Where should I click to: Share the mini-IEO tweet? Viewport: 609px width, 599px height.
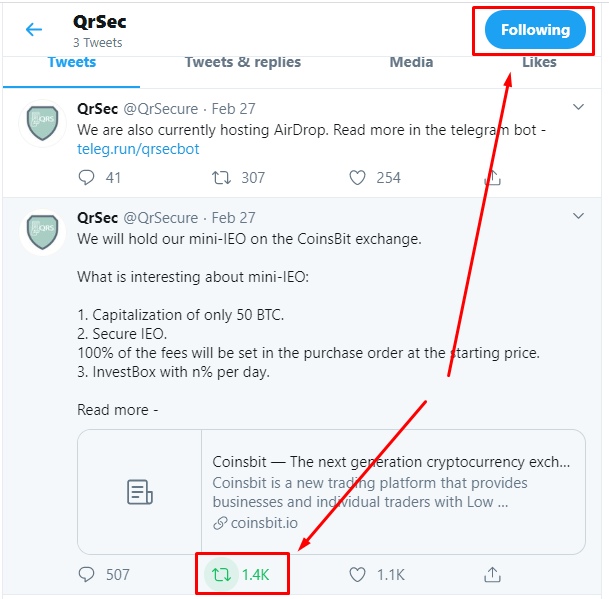click(492, 575)
